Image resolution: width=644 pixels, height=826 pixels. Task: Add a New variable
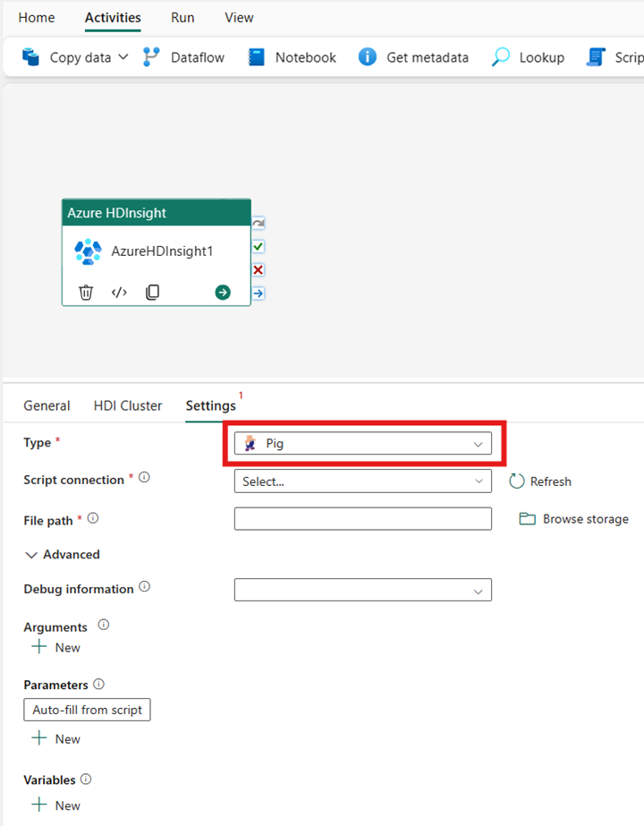(x=55, y=805)
